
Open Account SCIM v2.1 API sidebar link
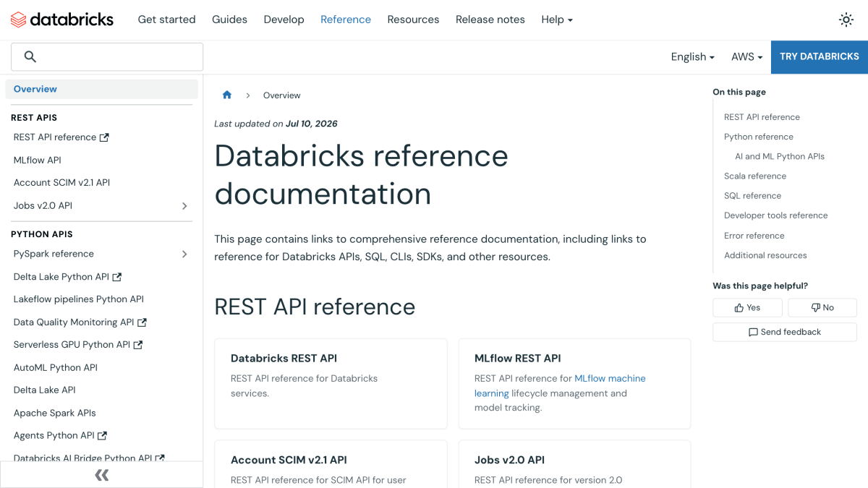(x=61, y=183)
